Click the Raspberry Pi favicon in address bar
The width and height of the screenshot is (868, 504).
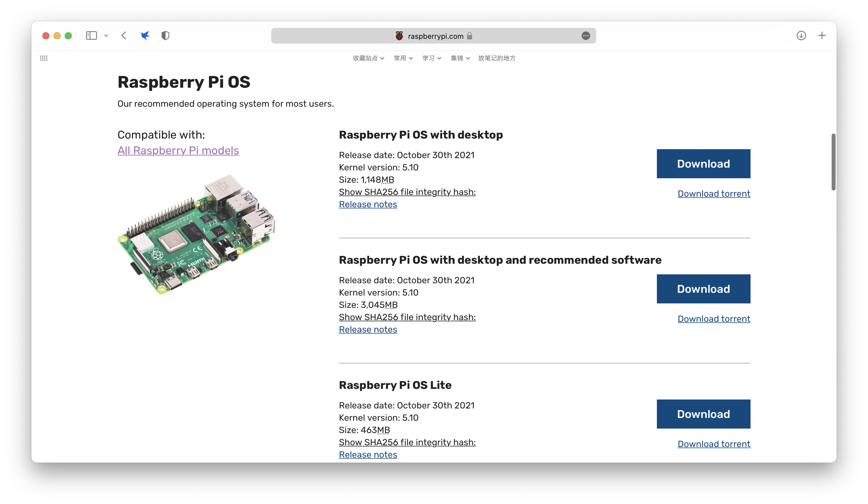[x=399, y=36]
